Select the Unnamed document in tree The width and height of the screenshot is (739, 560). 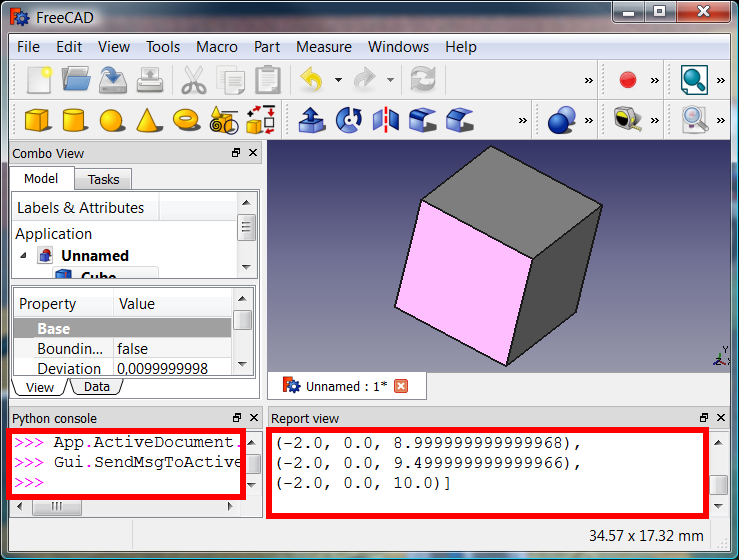pyautogui.click(x=95, y=255)
